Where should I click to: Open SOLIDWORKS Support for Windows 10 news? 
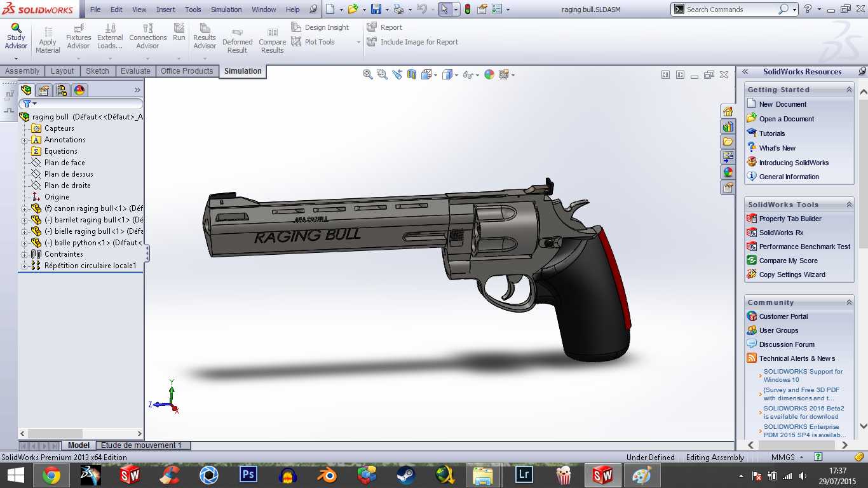click(x=803, y=376)
